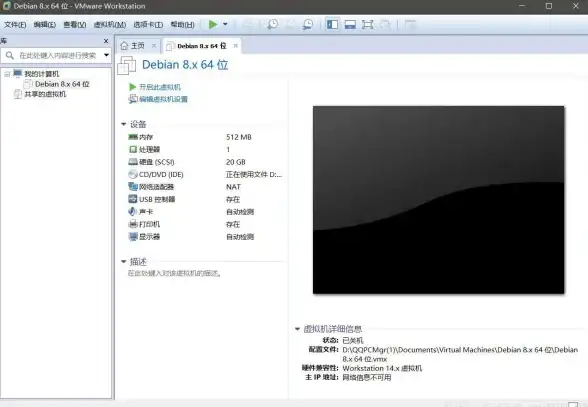Open the snapshot manager icon

308,24
